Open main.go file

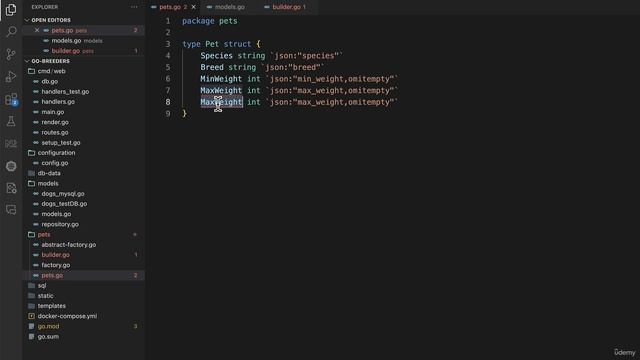point(53,112)
